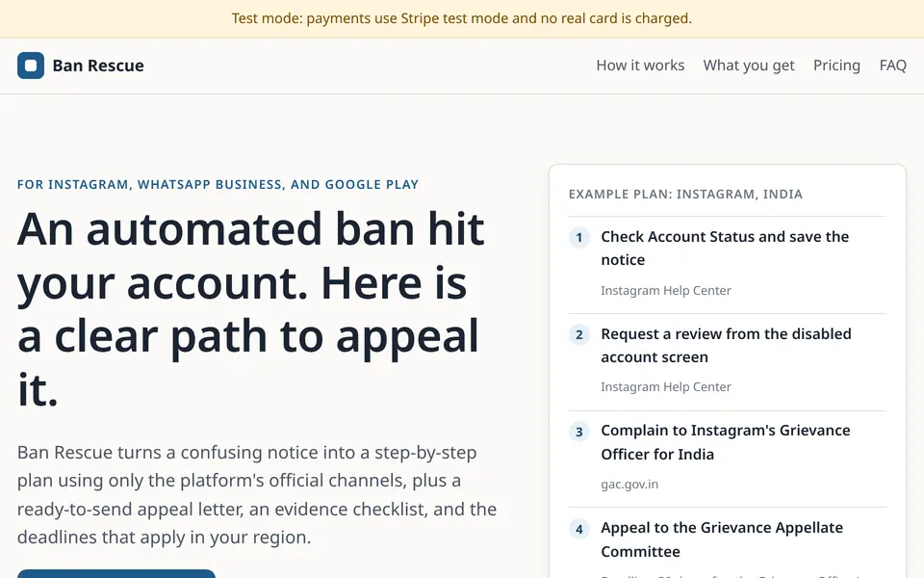Click the 'For Instagram, WhatsApp Business, and Google Play' eyebrow
This screenshot has width=924, height=578.
pos(218,185)
